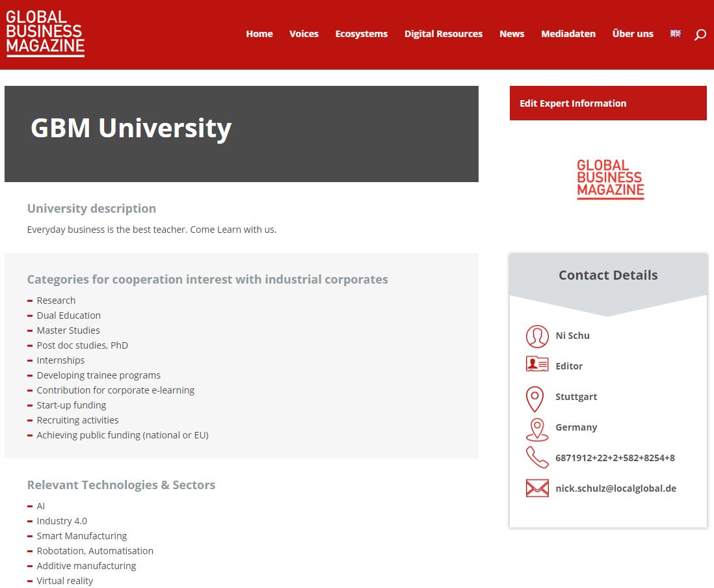
Task: Click the Stuttgart city text
Action: pos(576,397)
